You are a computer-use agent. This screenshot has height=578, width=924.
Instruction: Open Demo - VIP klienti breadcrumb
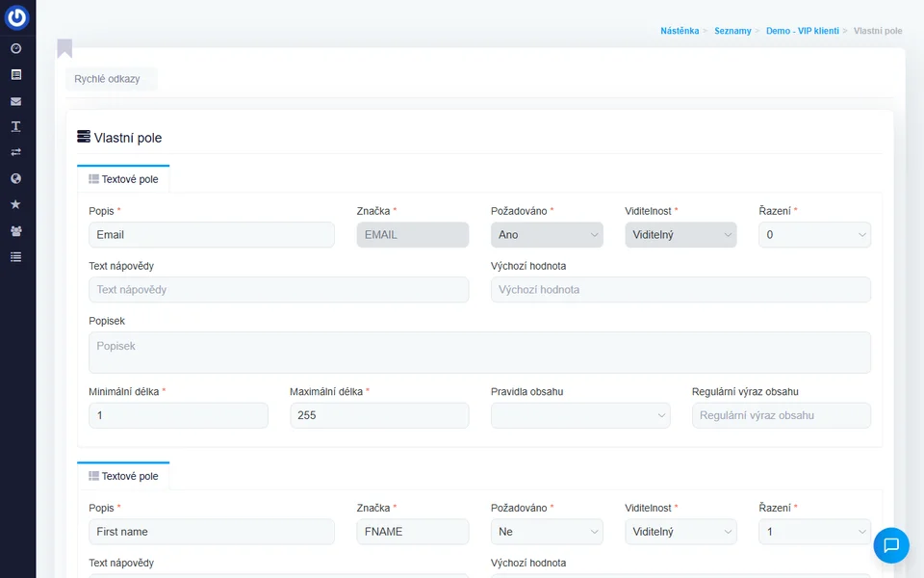pos(802,31)
